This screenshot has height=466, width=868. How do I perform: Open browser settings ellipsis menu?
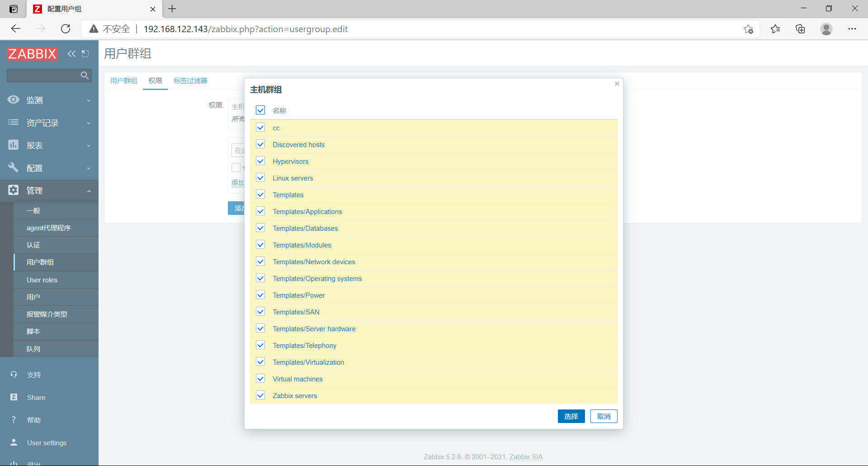tap(852, 29)
